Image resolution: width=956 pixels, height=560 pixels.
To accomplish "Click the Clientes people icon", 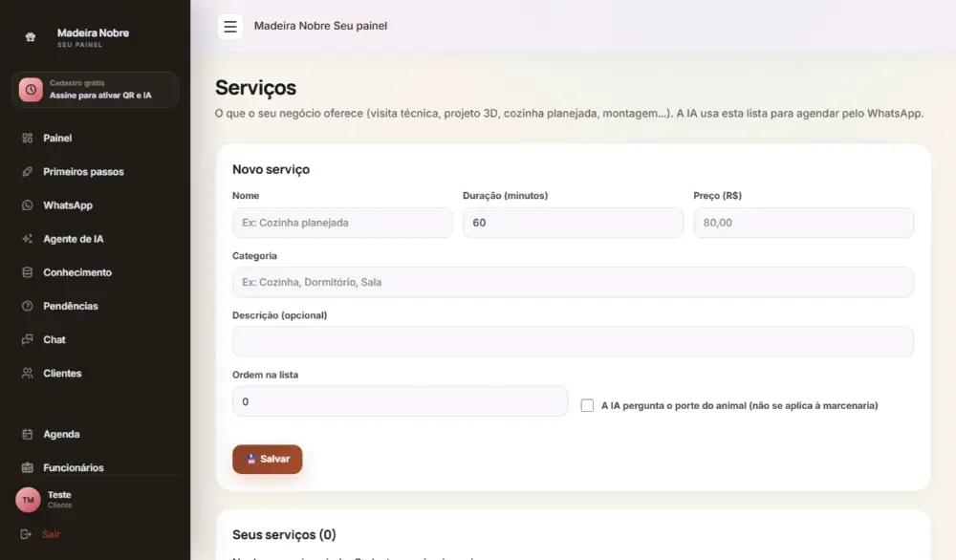I will tap(28, 373).
